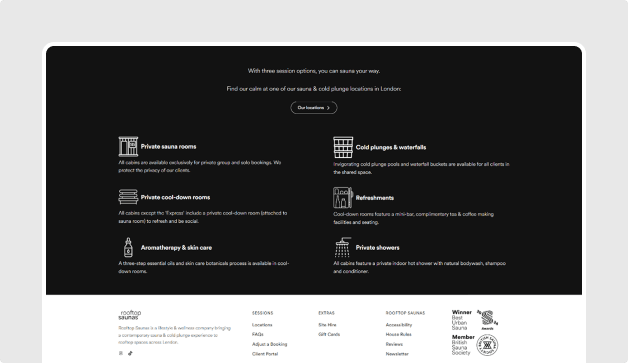Click the Rooftop Saunas footer logo

[x=130, y=315]
